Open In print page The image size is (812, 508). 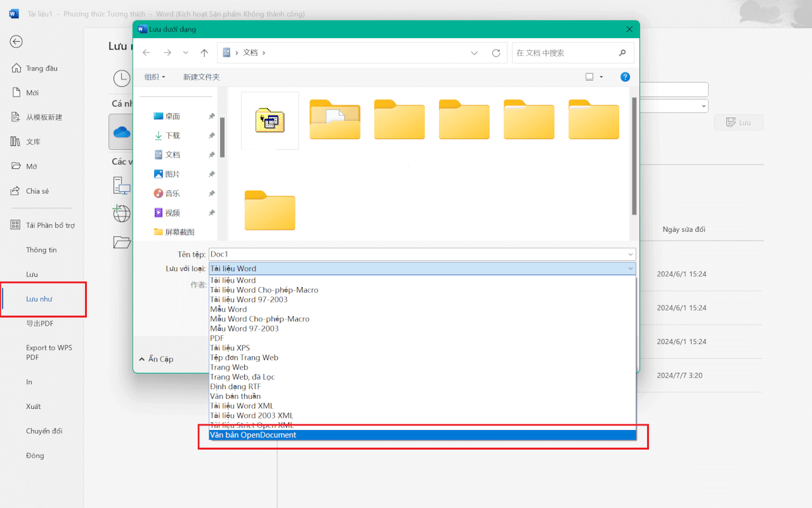[x=29, y=382]
